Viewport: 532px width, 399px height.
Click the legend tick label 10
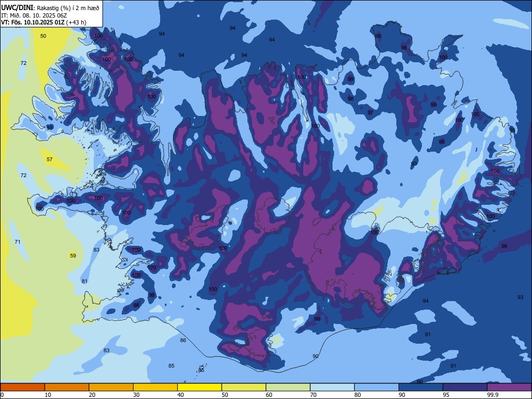point(48,395)
